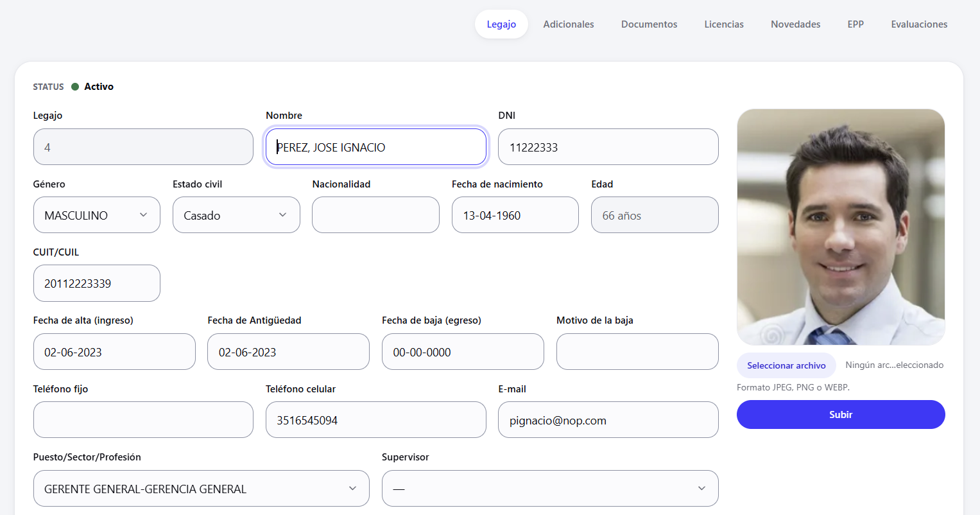Click the Supervisor chevron arrow
This screenshot has width=980, height=515.
pos(701,489)
